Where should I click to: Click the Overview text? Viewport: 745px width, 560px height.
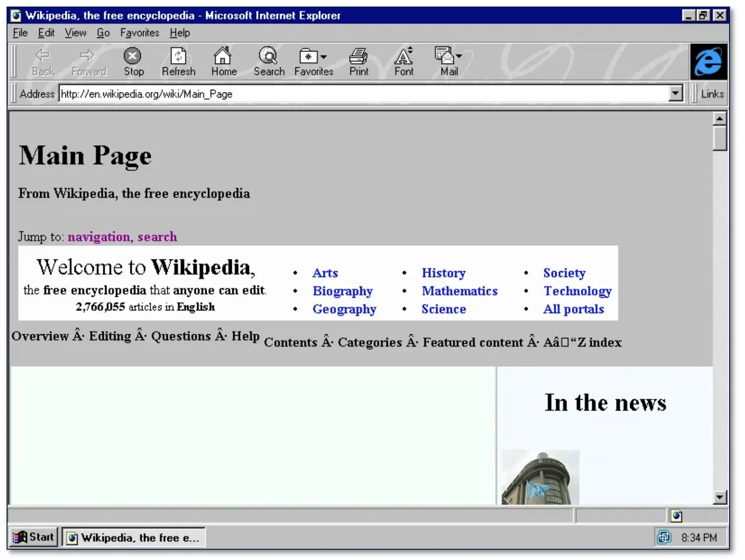tap(40, 336)
